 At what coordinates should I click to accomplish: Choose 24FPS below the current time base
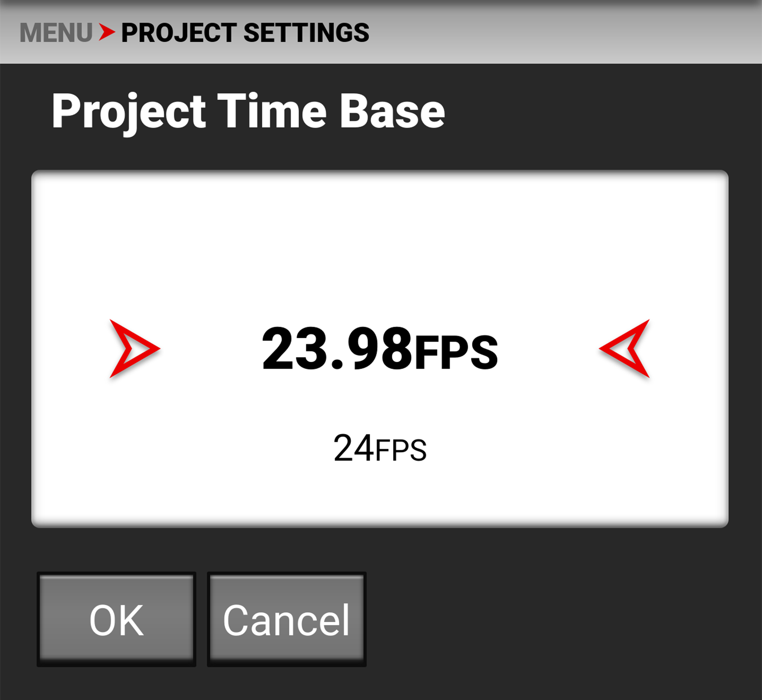[380, 448]
